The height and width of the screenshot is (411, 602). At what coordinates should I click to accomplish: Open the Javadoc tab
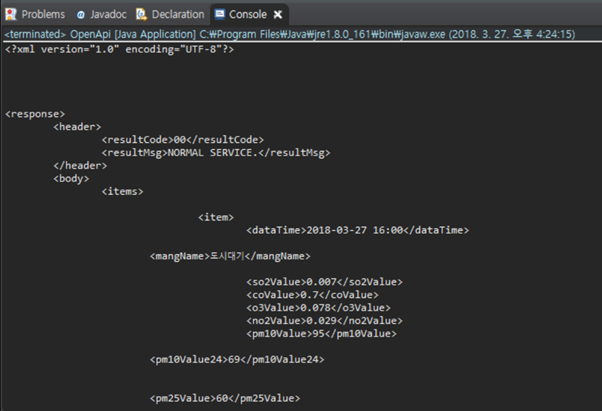102,15
